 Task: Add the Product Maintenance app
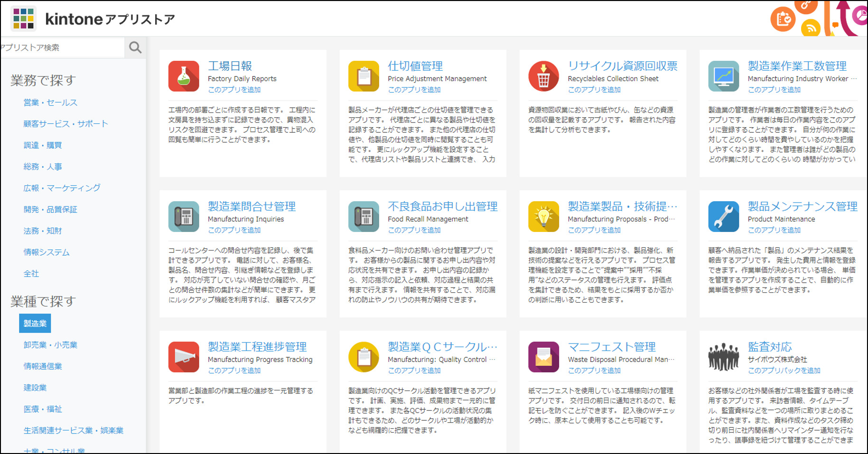(775, 230)
